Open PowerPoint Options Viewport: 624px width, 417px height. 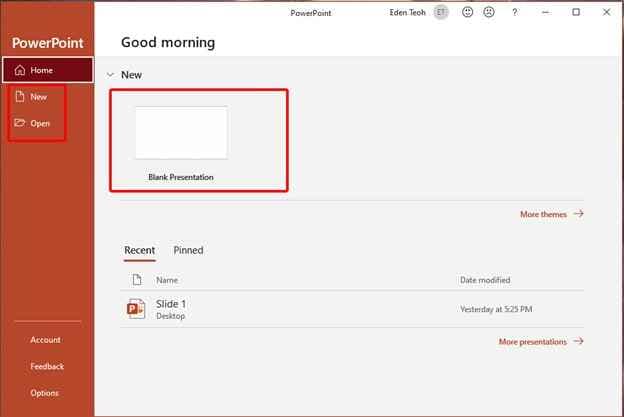[x=44, y=393]
